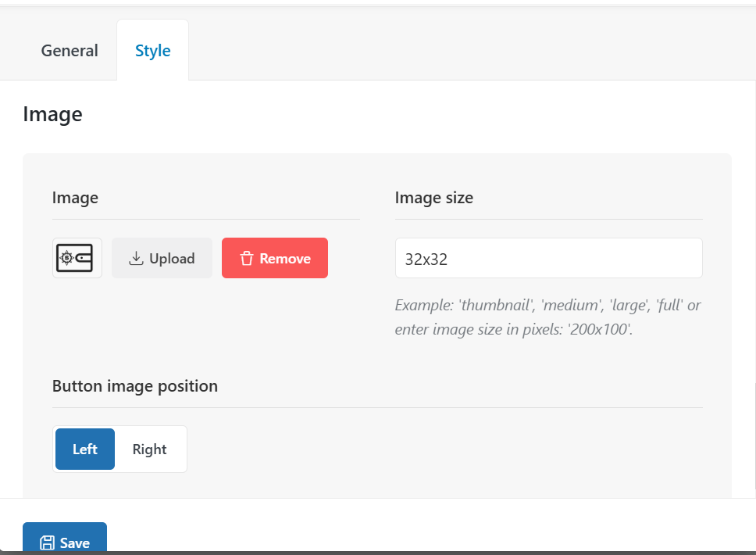This screenshot has width=756, height=555.
Task: Click the Button image position label
Action: [135, 386]
